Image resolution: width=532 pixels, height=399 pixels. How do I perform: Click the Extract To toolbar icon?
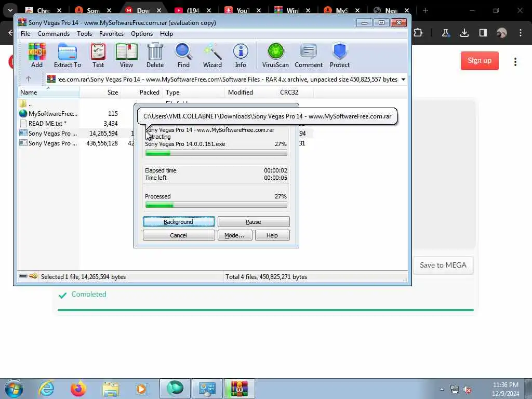tap(67, 55)
